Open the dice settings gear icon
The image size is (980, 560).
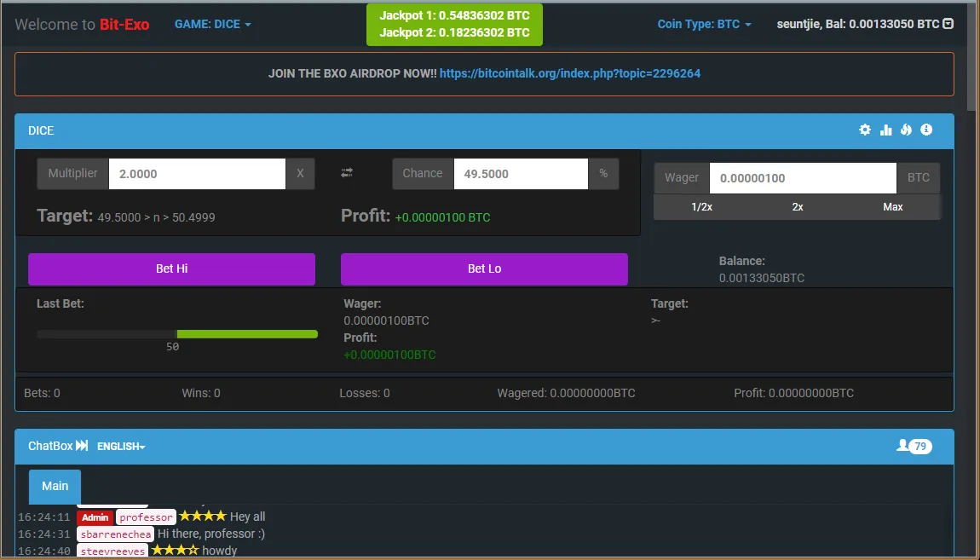coord(865,130)
